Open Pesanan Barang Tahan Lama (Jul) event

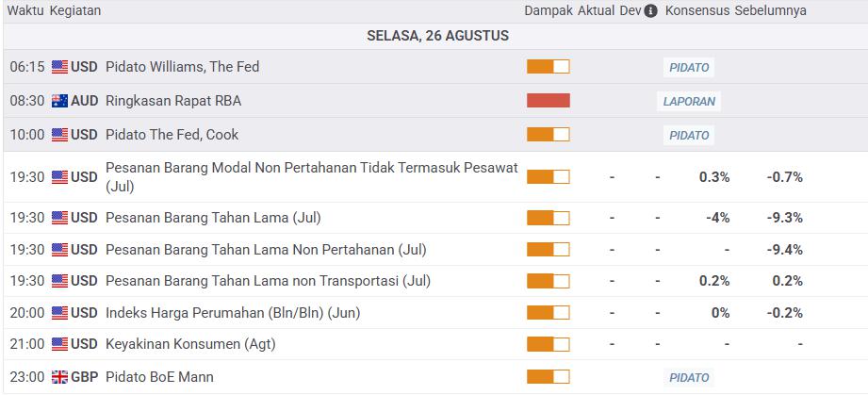pos(213,218)
